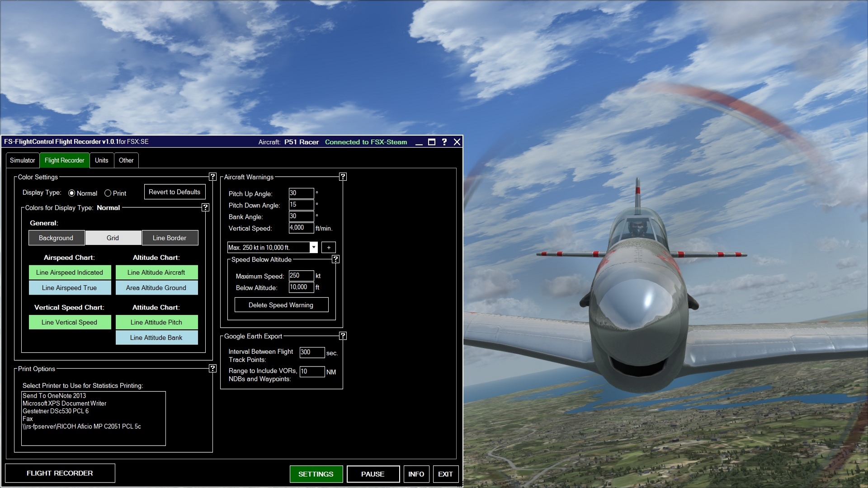
Task: Click the question mark icon in Aircraft Warnings
Action: [343, 176]
